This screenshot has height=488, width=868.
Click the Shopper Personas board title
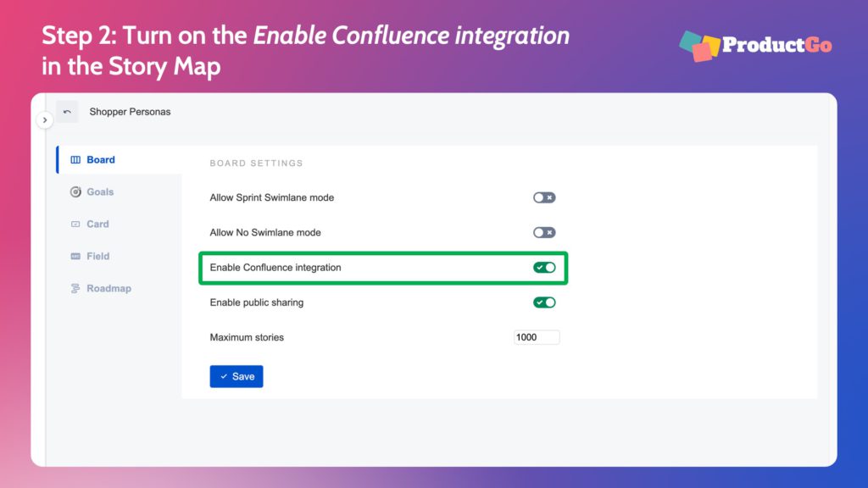coord(131,111)
